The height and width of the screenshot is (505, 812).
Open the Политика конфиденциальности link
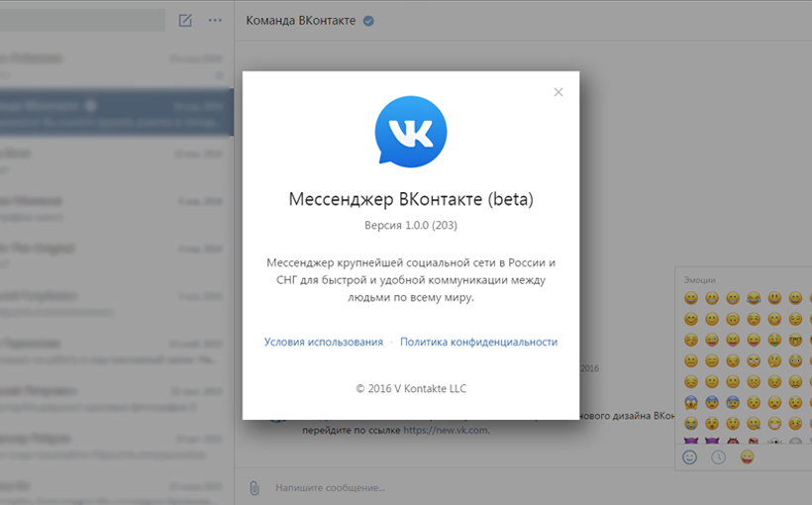478,342
